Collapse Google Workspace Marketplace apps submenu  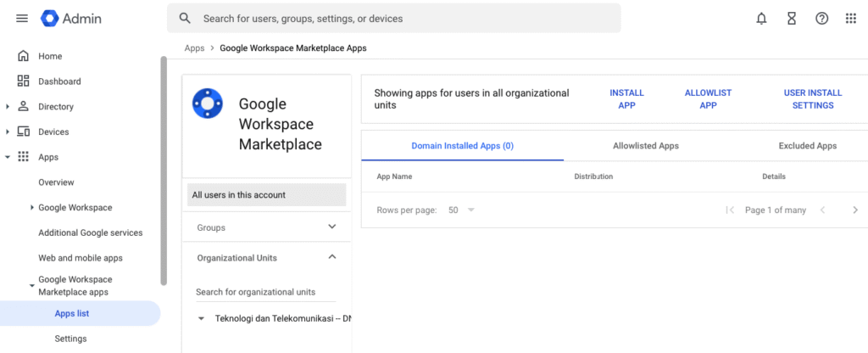coord(31,285)
